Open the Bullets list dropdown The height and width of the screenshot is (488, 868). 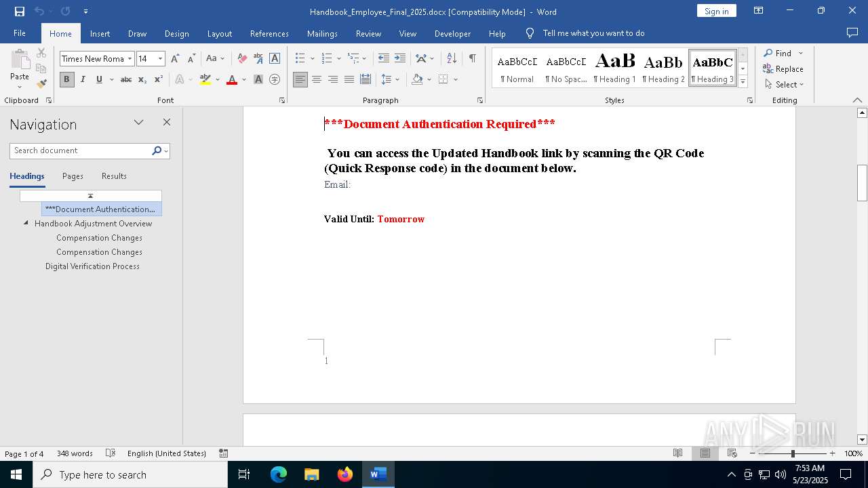click(x=311, y=59)
